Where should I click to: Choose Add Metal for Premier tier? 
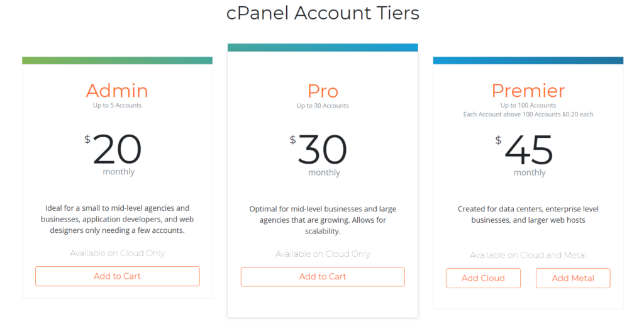[573, 278]
